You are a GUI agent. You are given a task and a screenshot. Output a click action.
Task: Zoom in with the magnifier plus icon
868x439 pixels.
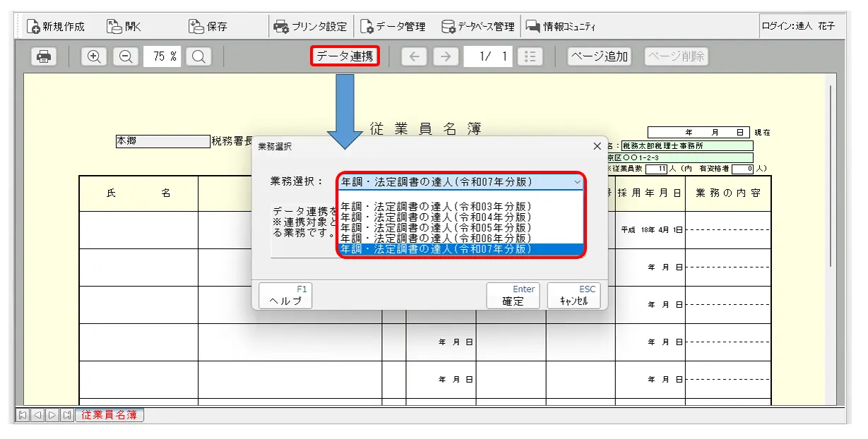tap(93, 57)
